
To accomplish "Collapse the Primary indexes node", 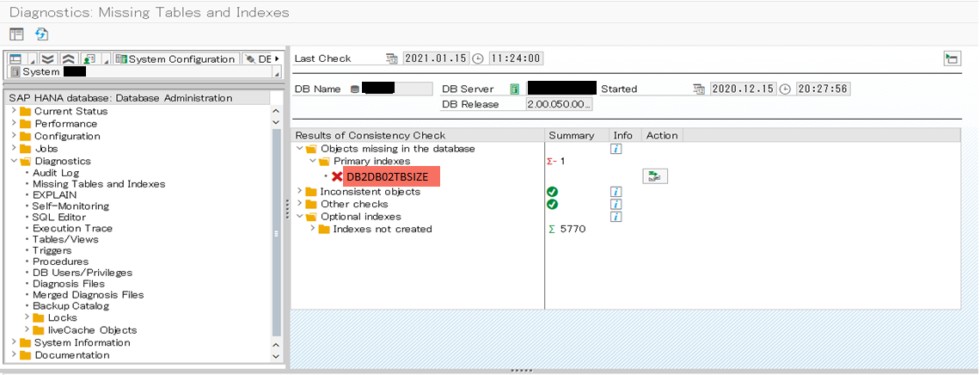I will click(311, 161).
